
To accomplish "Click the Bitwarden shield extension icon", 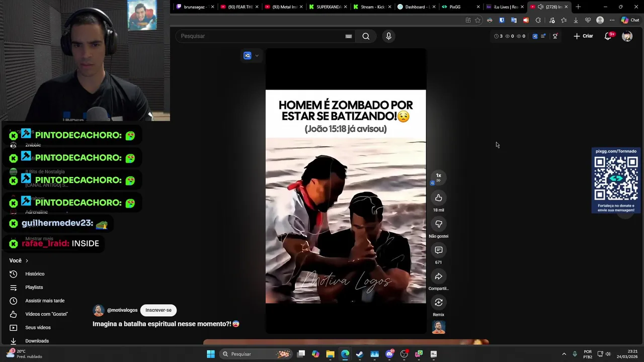I will click(502, 21).
